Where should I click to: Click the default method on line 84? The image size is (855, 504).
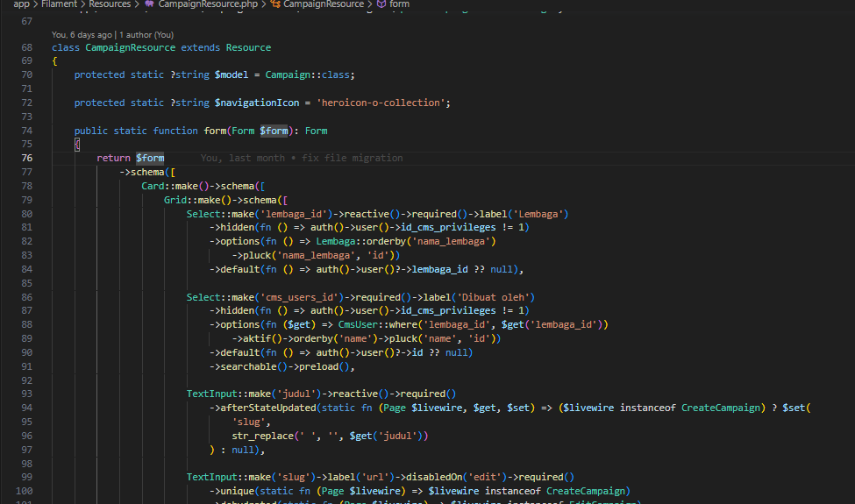(x=240, y=270)
